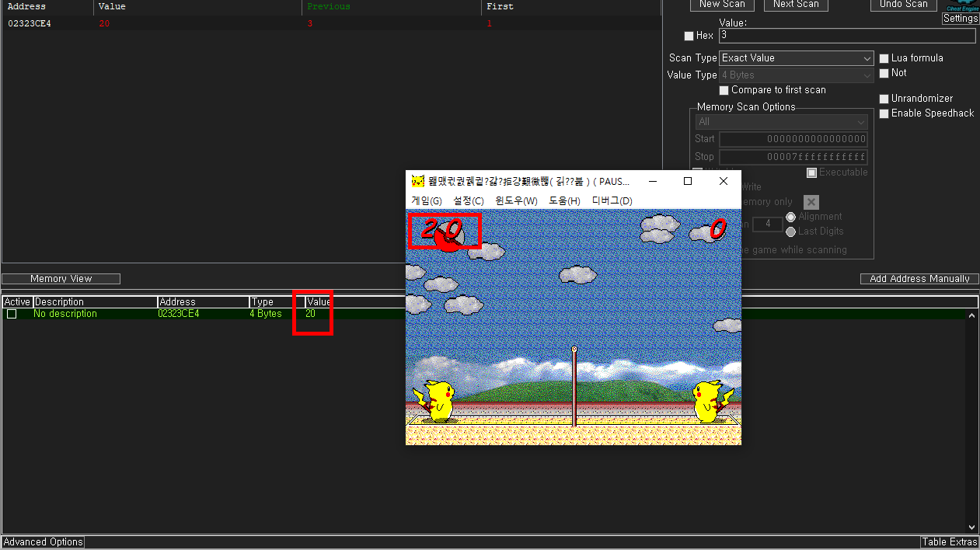Open Table Extras
Viewport: 980px width, 550px height.
click(950, 542)
